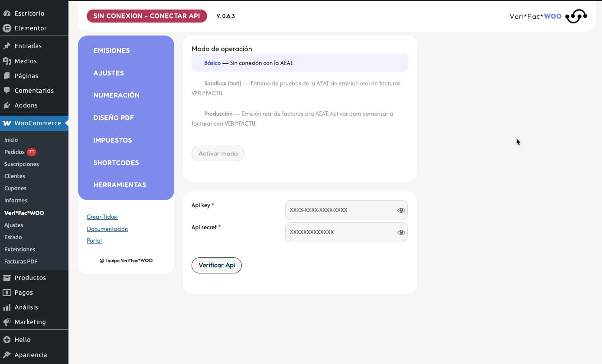The height and width of the screenshot is (364, 602).
Task: Open the Documentación link
Action: point(107,229)
